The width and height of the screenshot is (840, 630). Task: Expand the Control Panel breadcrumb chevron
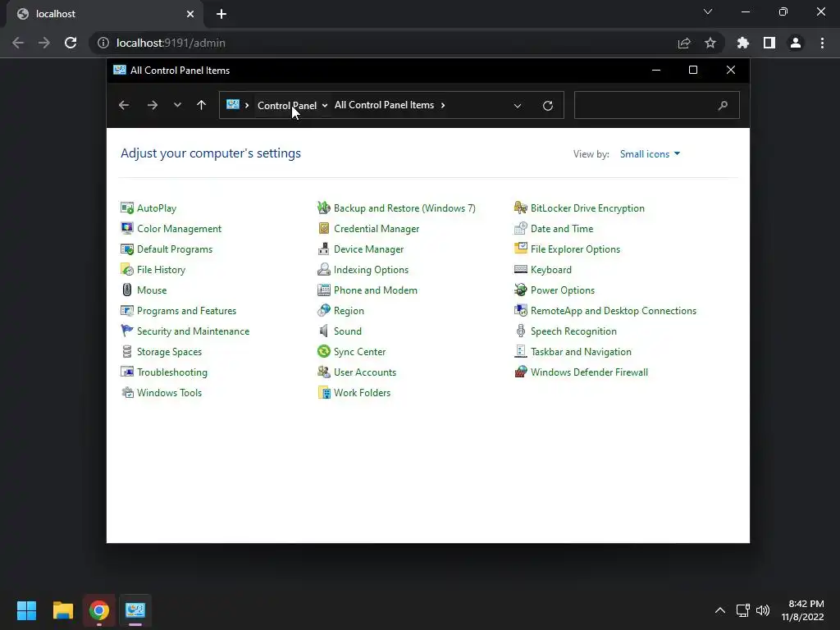coord(325,106)
